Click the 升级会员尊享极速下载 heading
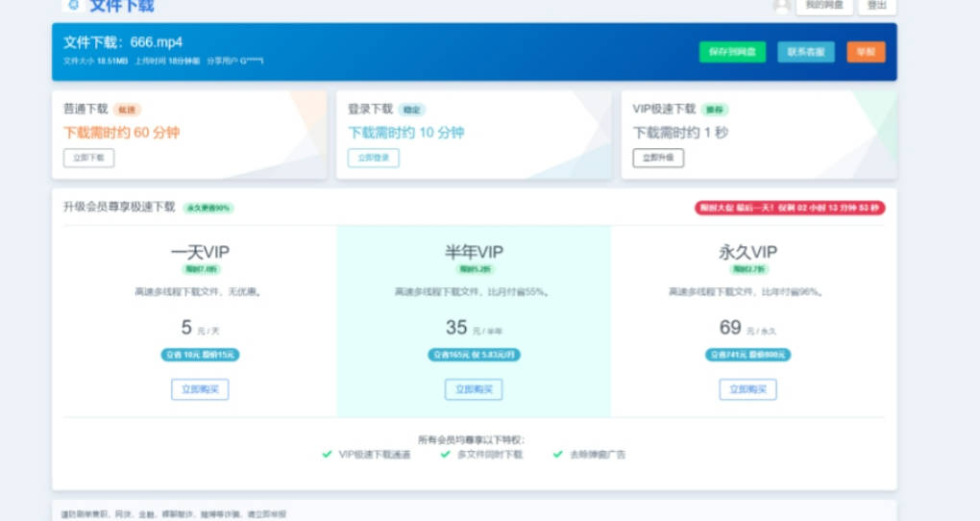This screenshot has width=980, height=521. pos(119,207)
